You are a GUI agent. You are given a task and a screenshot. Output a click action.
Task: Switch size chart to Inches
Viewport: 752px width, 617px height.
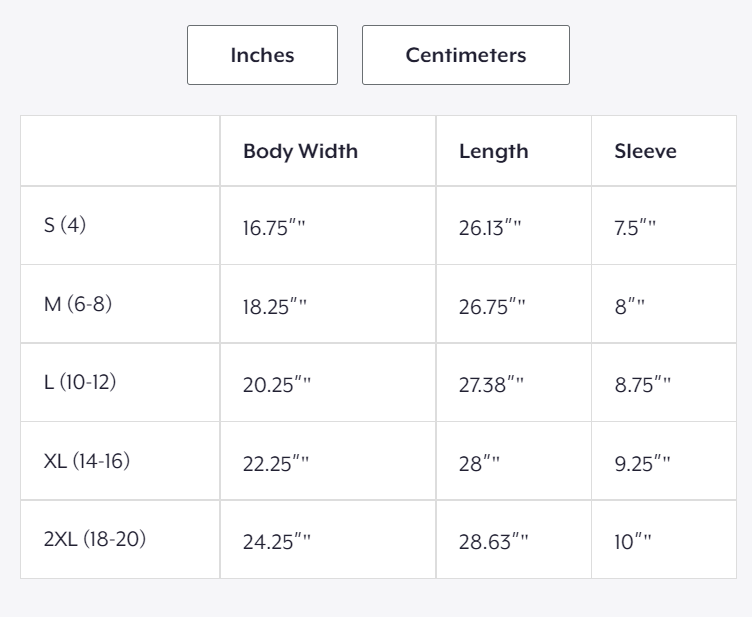(x=262, y=55)
